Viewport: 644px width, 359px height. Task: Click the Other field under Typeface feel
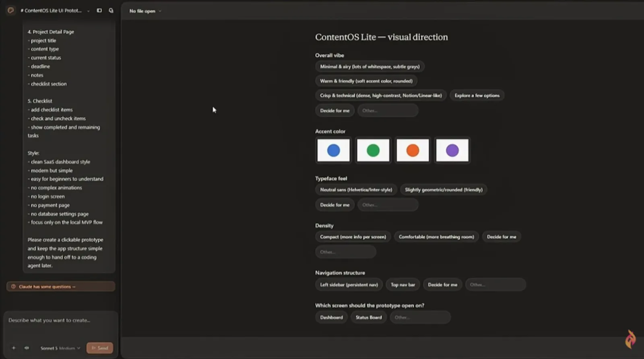388,205
